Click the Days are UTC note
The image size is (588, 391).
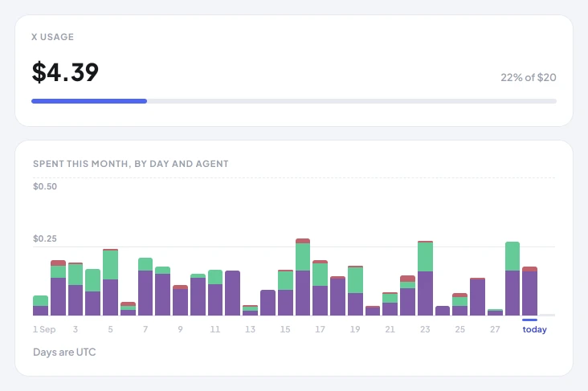[x=64, y=352]
